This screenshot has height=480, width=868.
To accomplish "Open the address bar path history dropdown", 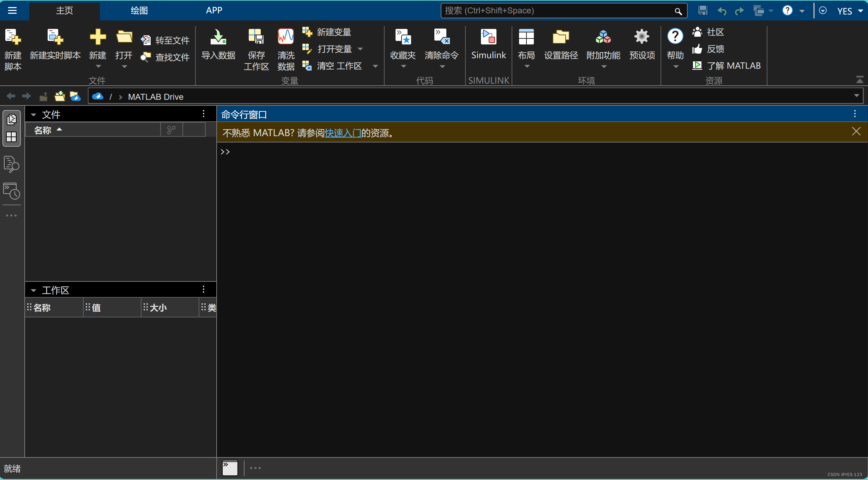I will [x=856, y=96].
